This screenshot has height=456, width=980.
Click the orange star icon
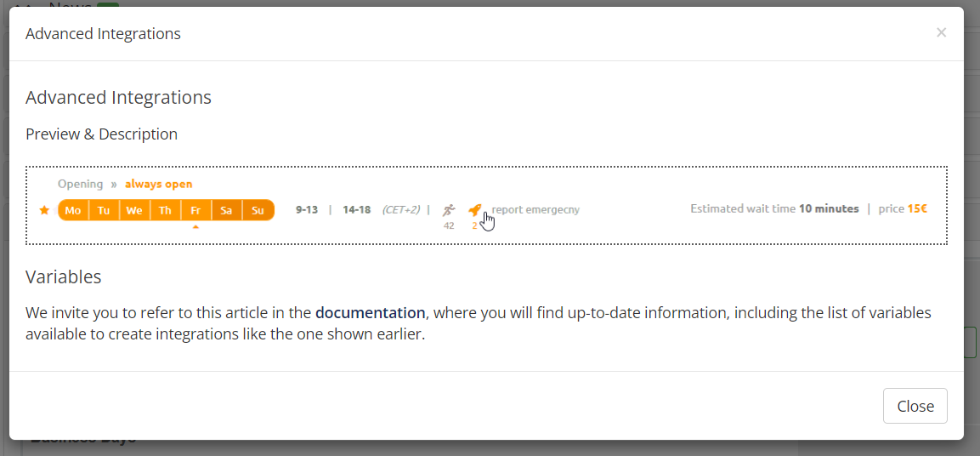click(x=44, y=210)
